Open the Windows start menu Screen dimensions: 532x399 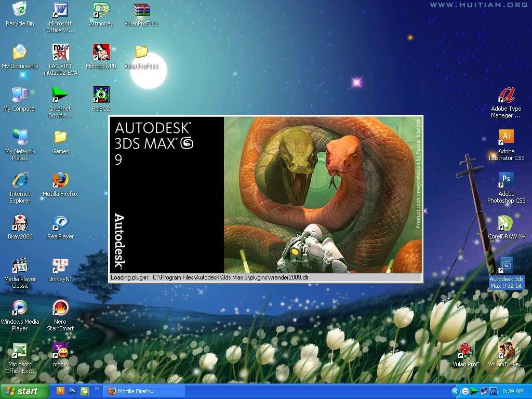[x=24, y=392]
